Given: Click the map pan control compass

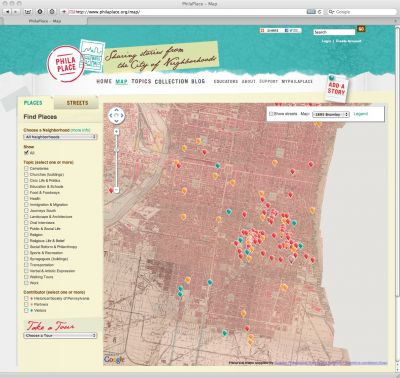Looking at the screenshot, I should (116, 116).
